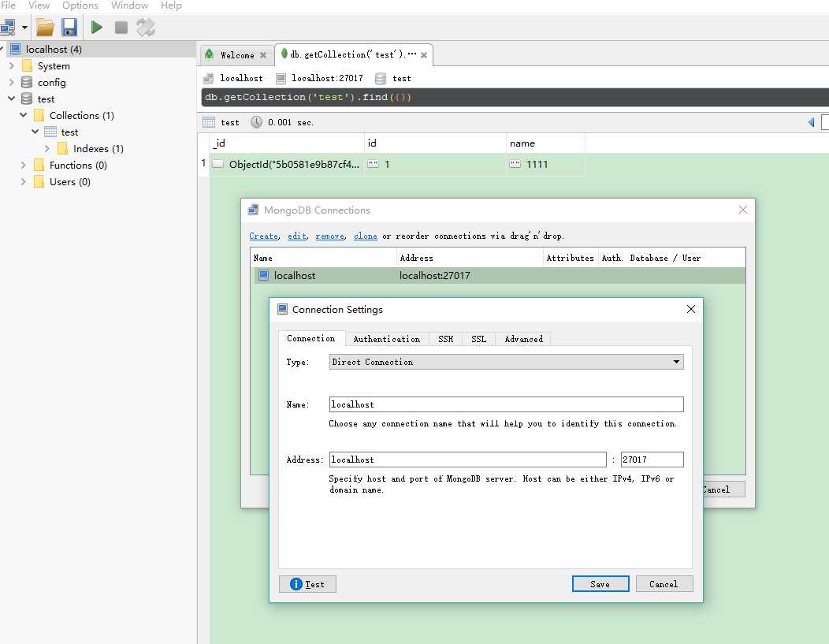Run the query with green play button
Image resolution: width=829 pixels, height=644 pixels.
coord(96,27)
